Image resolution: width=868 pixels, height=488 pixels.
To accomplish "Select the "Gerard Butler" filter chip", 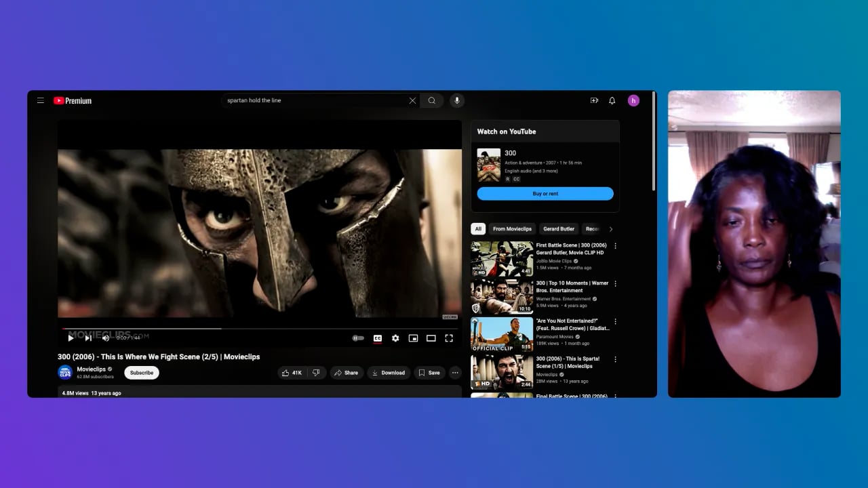I will click(559, 229).
